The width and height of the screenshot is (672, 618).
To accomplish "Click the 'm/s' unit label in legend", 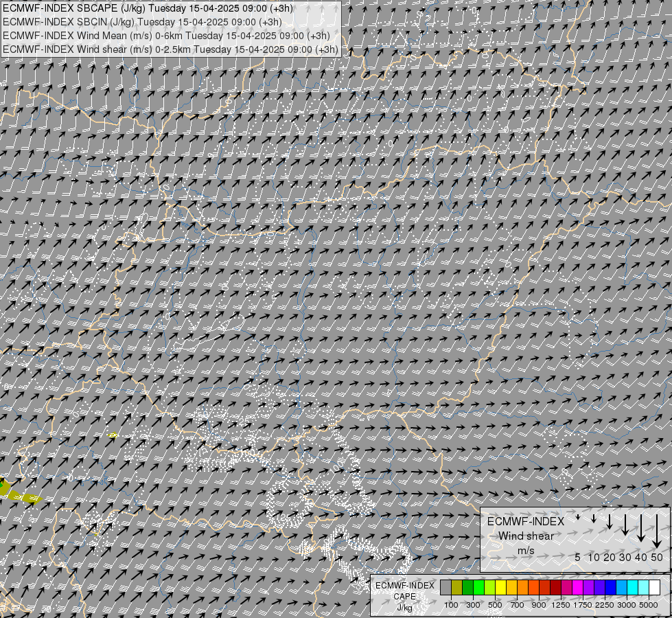I will point(526,551).
